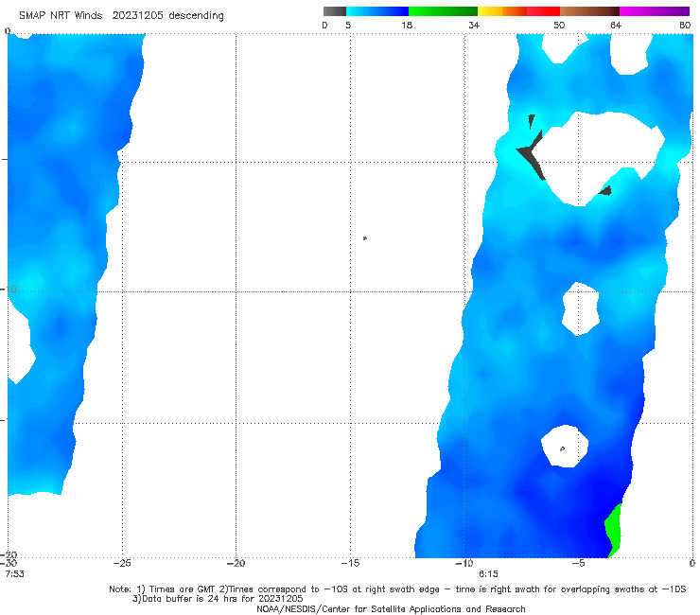Image resolution: width=700 pixels, height=615 pixels.
Task: Click the note line 'Data buffer is 24 hrs for 20231205'
Action: pyautogui.click(x=217, y=599)
